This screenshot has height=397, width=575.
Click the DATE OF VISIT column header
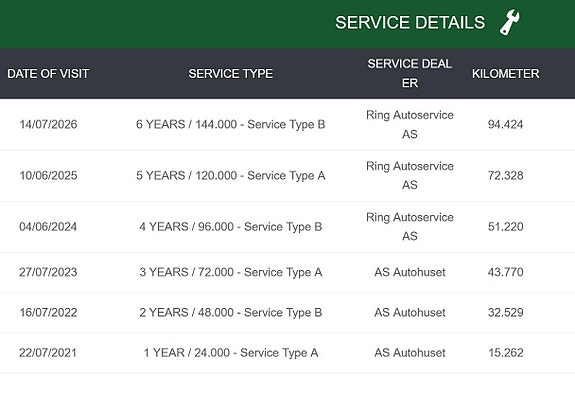tap(48, 74)
